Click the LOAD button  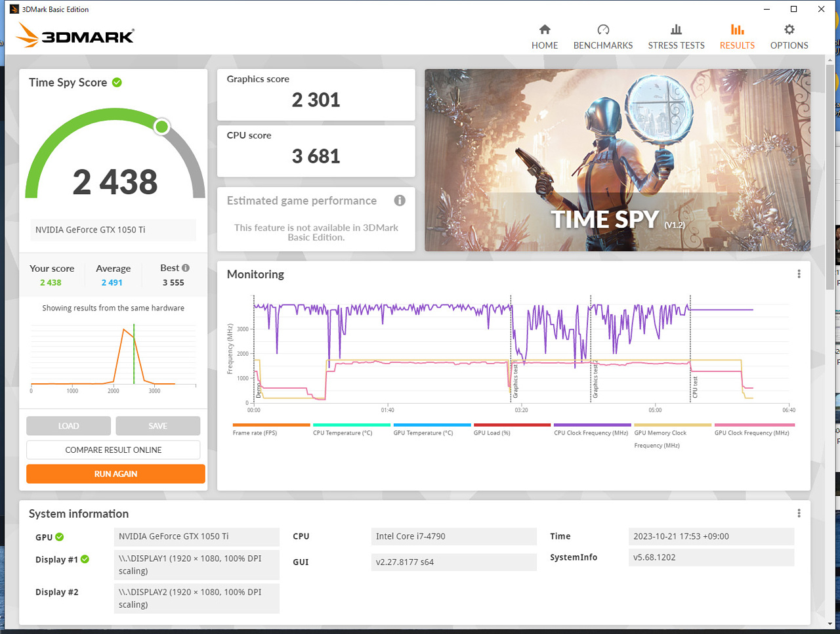click(x=68, y=426)
